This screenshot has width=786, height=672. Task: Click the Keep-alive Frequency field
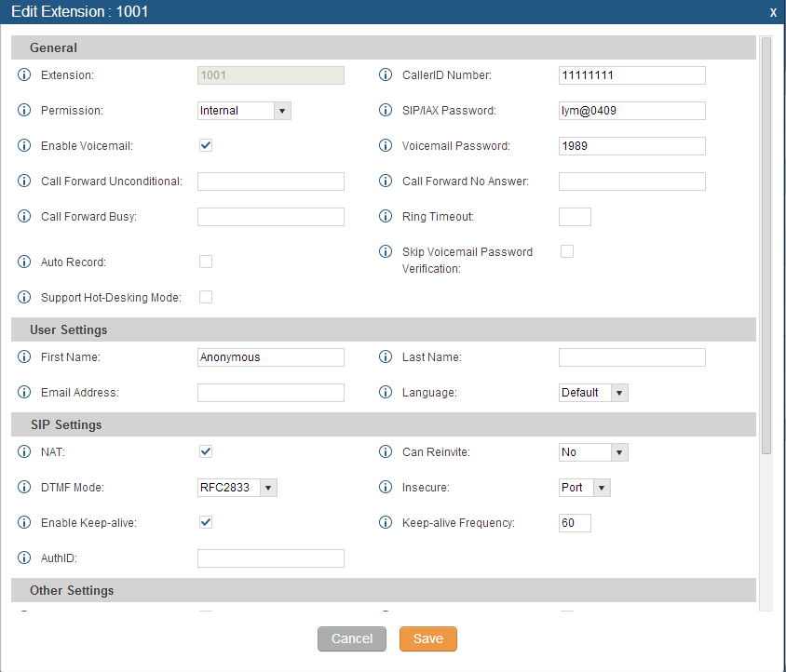point(575,523)
